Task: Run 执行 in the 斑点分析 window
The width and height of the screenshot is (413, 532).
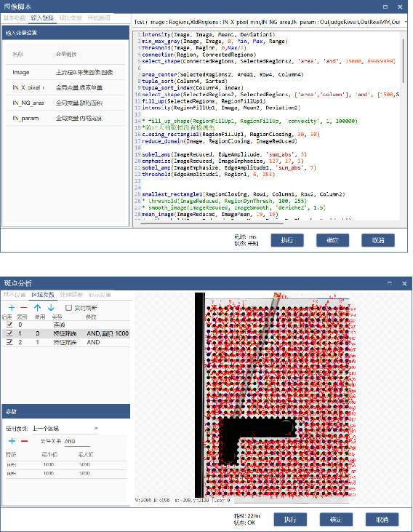Action: tap(290, 520)
